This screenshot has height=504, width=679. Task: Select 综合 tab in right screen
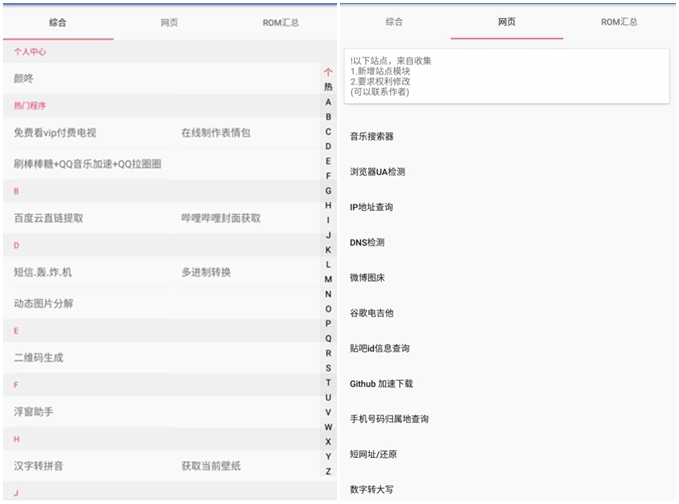tap(394, 22)
